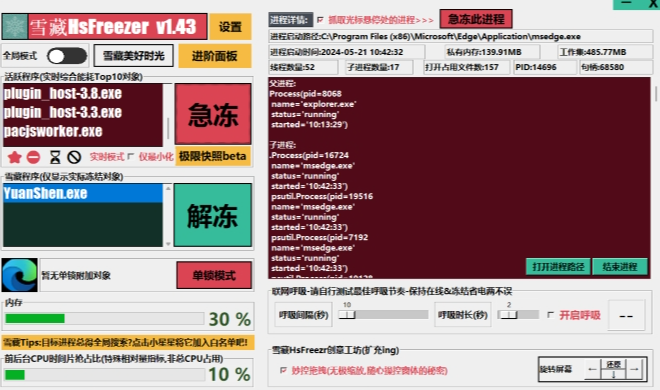The width and height of the screenshot is (660, 390).
Task: Click the '--' breathing status button
Action: [626, 315]
